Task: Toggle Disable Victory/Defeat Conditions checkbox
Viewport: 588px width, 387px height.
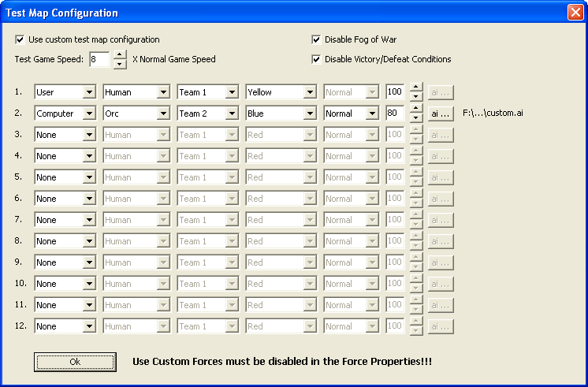Action: pyautogui.click(x=317, y=59)
